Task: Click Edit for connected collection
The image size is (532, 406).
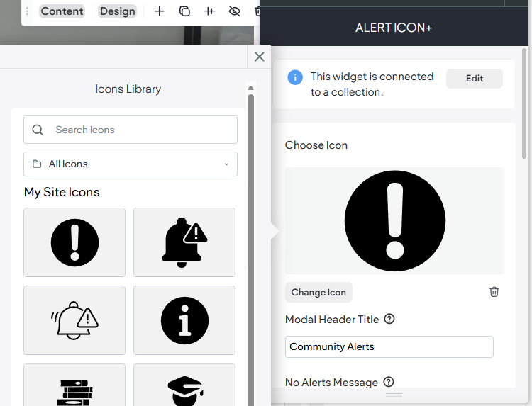Action: click(474, 79)
